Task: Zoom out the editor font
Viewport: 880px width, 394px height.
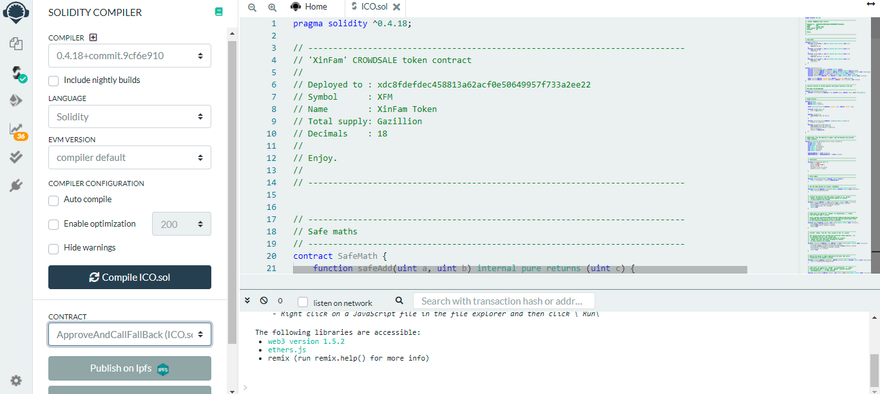Action: point(252,7)
